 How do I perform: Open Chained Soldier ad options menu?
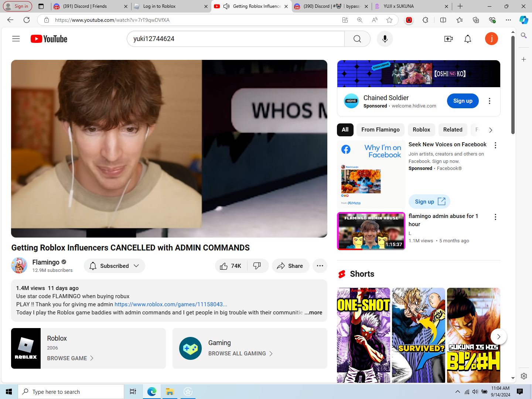490,101
